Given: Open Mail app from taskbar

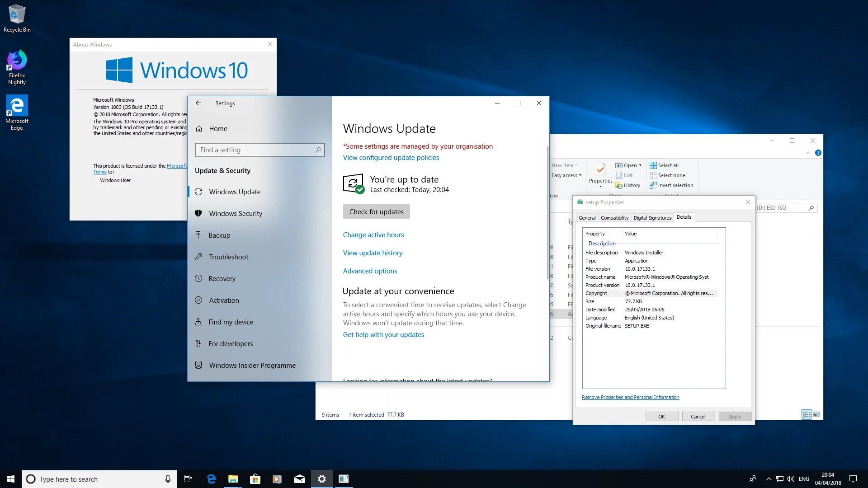Looking at the screenshot, I should [299, 479].
